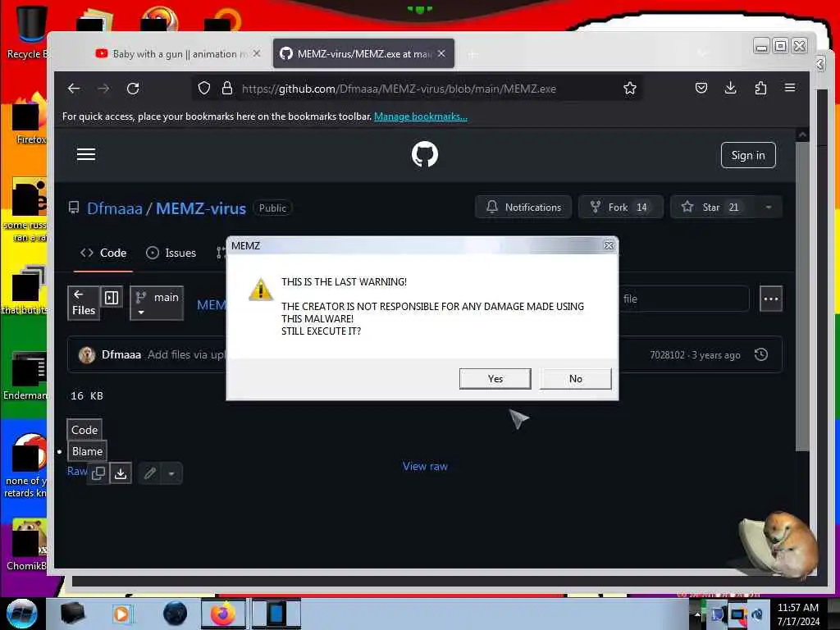Copy raw file with the copy icon
840x630 pixels.
pyautogui.click(x=98, y=473)
